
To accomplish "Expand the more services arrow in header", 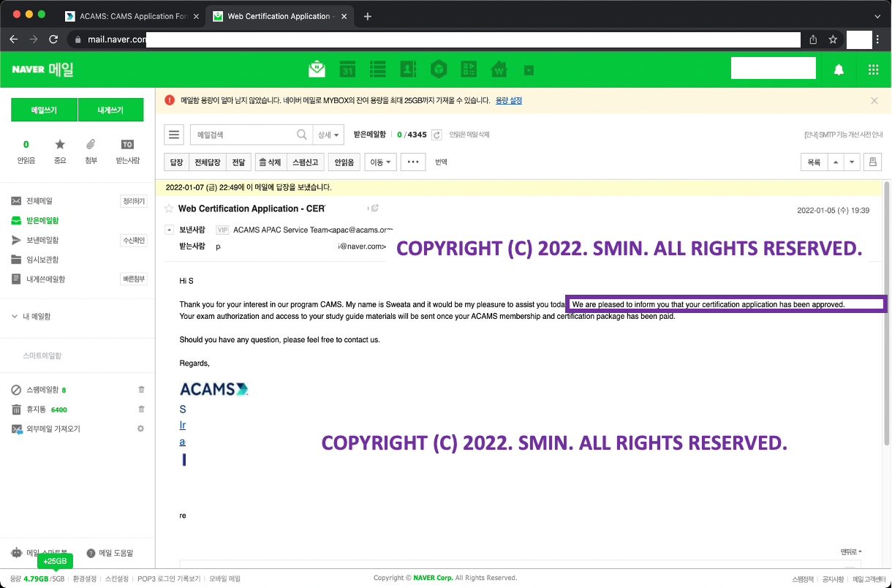I will tap(529, 70).
